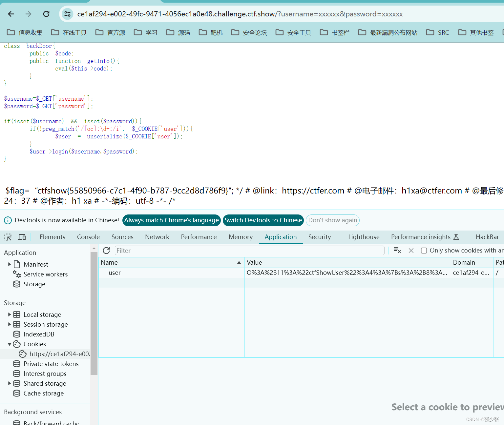This screenshot has height=425, width=504.
Task: Select the user cookie row name
Action: (115, 273)
